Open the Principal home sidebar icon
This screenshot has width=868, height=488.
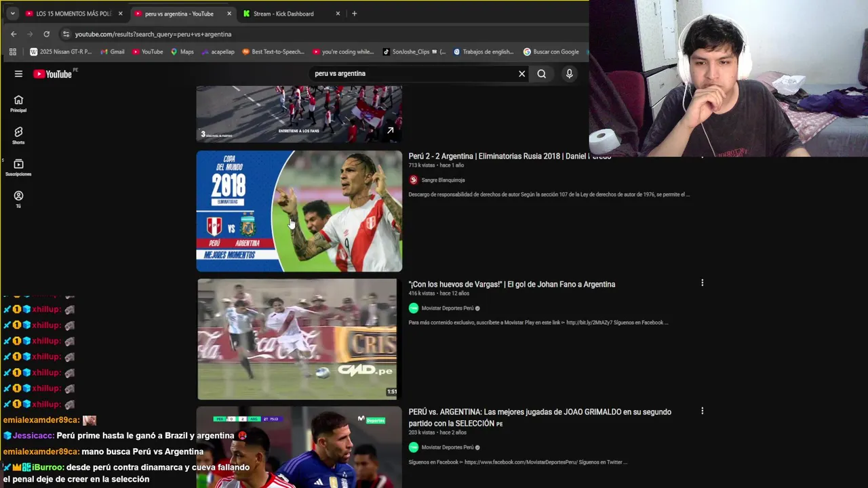click(x=18, y=103)
